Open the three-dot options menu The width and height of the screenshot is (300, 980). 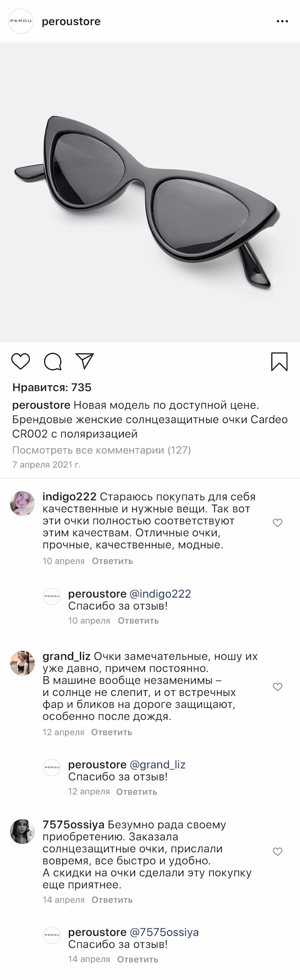282,22
